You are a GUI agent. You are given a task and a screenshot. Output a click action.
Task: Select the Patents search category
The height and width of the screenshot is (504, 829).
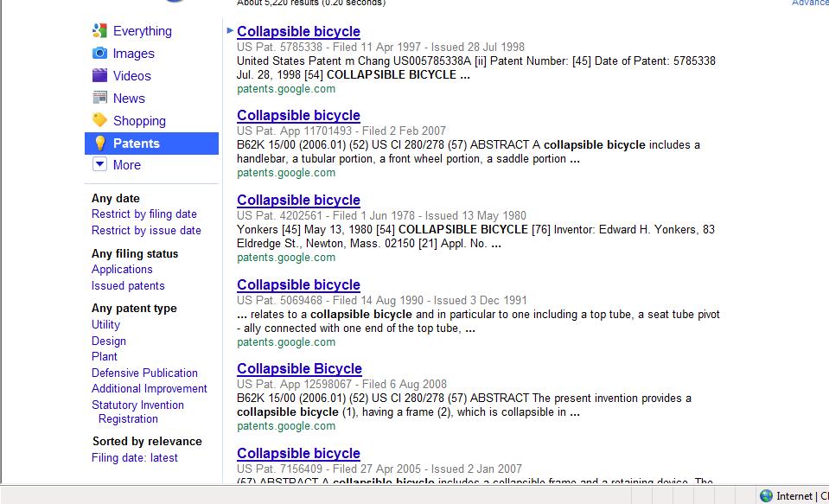point(152,144)
